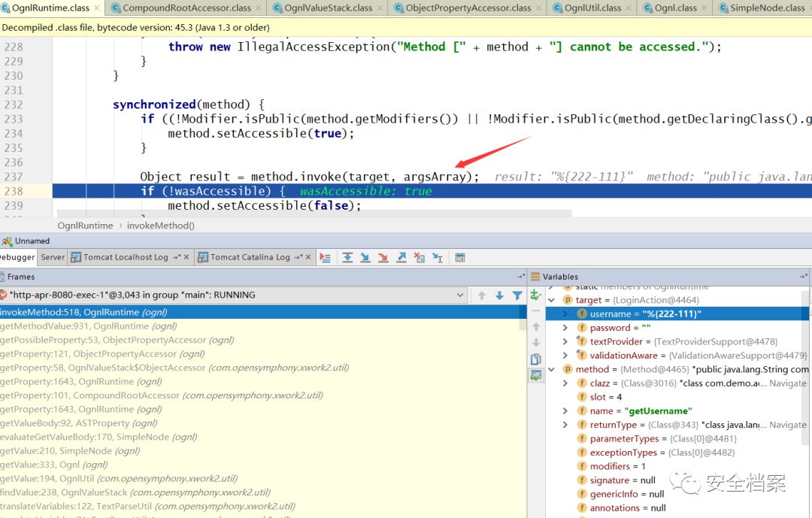812x518 pixels.
Task: Click move watch up arrow in Variables sidebar
Action: [536, 327]
